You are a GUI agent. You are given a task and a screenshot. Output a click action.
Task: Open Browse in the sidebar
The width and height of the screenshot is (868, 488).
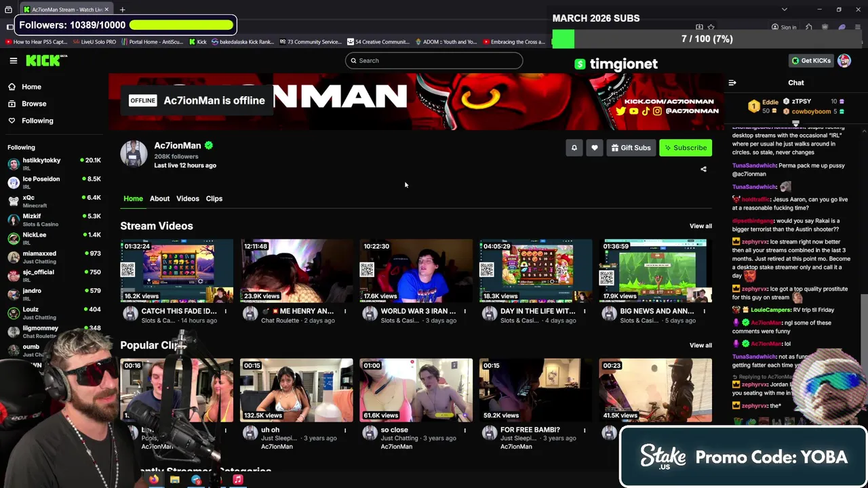coord(27,104)
